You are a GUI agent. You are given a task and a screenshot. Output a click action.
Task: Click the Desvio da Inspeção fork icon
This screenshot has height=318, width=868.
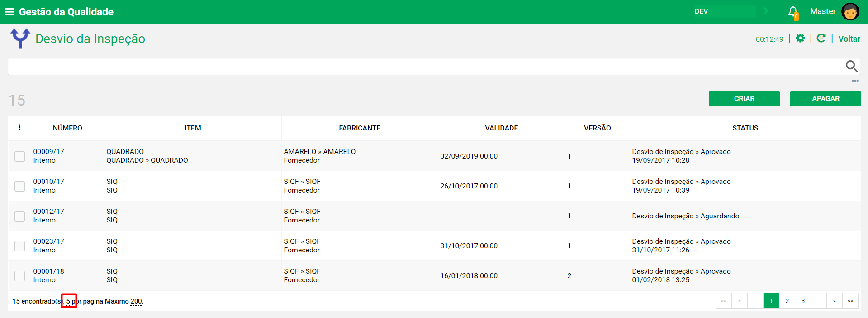point(20,39)
